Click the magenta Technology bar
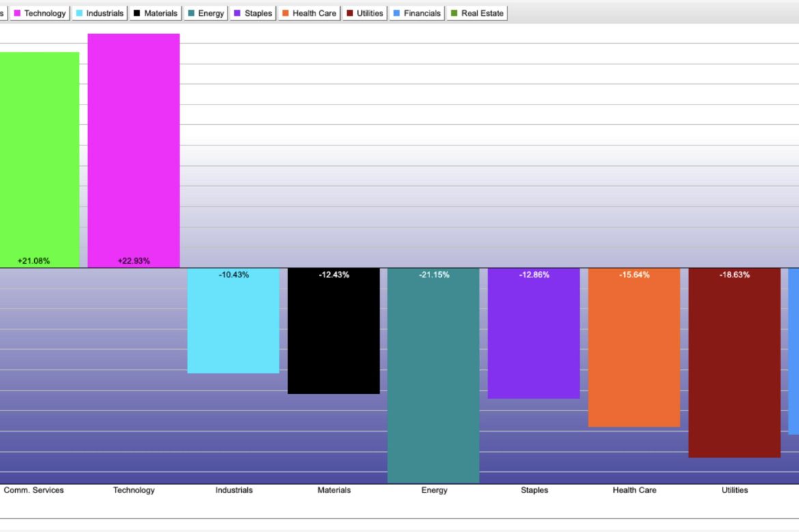The height and width of the screenshot is (532, 799). 133,150
